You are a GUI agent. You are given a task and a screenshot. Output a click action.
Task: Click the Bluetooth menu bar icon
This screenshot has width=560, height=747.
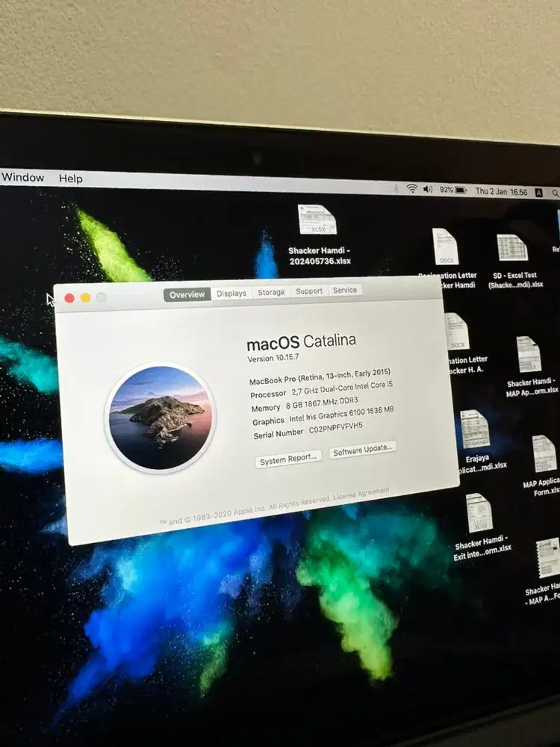(x=396, y=188)
